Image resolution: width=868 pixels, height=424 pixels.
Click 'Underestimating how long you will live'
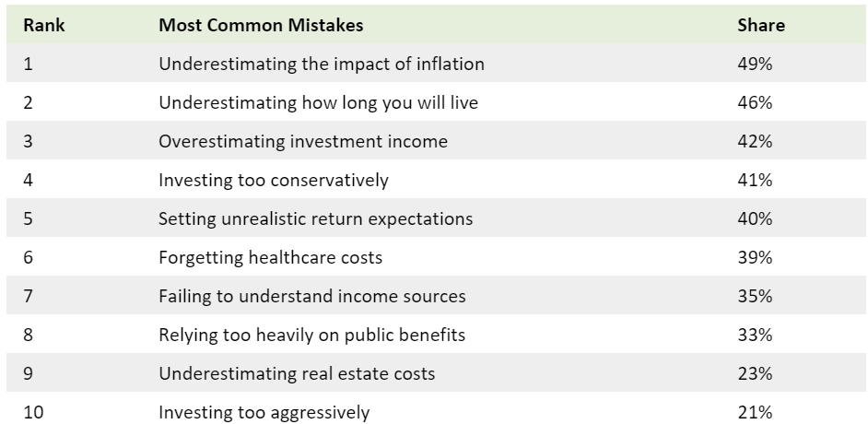click(318, 103)
